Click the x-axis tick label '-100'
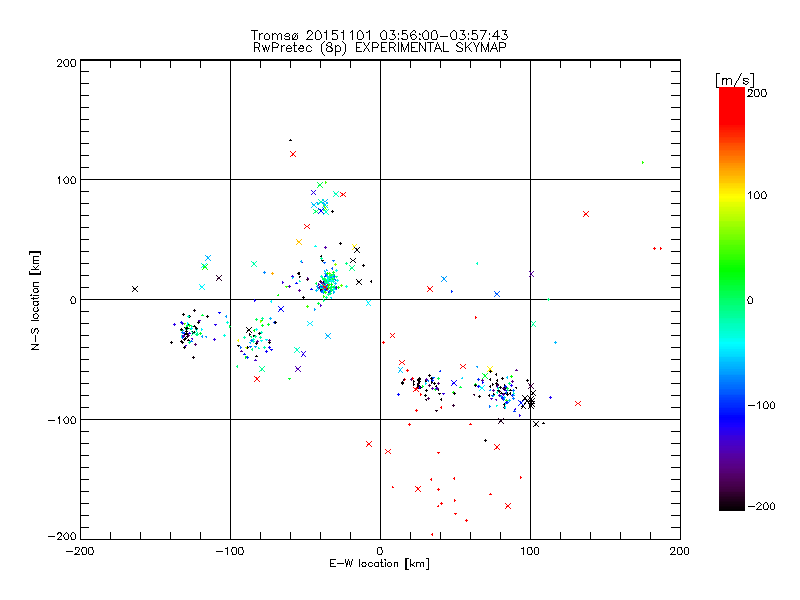The image size is (800, 600). point(230,552)
